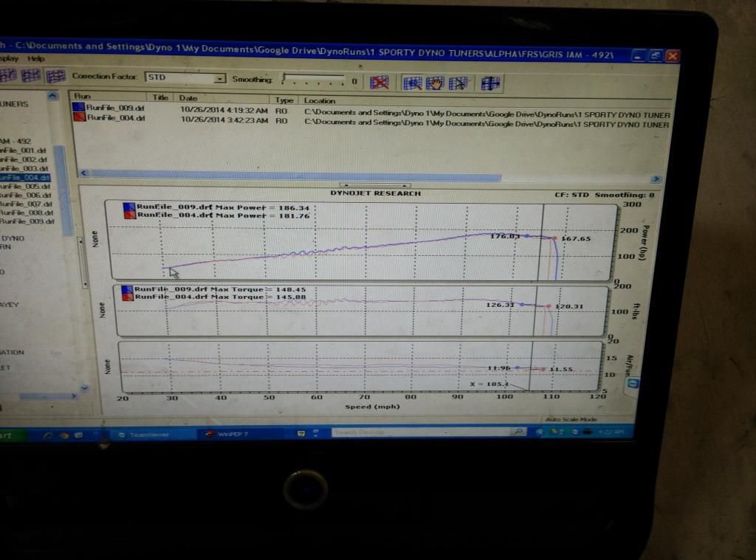Click the graph layout icon beside Correction Factor

56,76
